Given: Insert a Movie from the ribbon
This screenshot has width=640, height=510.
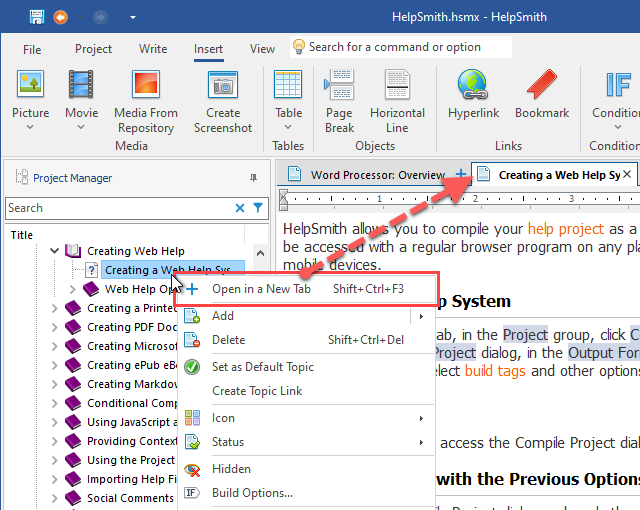Looking at the screenshot, I should point(81,93).
